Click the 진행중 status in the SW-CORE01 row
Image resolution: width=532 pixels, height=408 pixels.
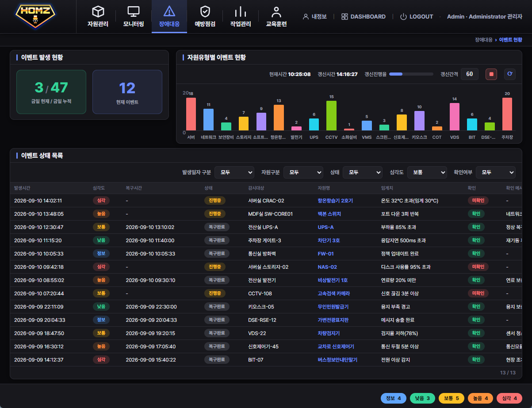pyautogui.click(x=215, y=214)
